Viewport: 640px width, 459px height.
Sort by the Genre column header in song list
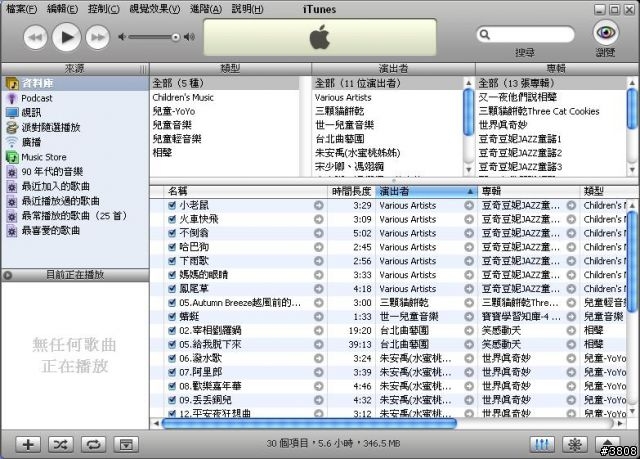point(603,191)
